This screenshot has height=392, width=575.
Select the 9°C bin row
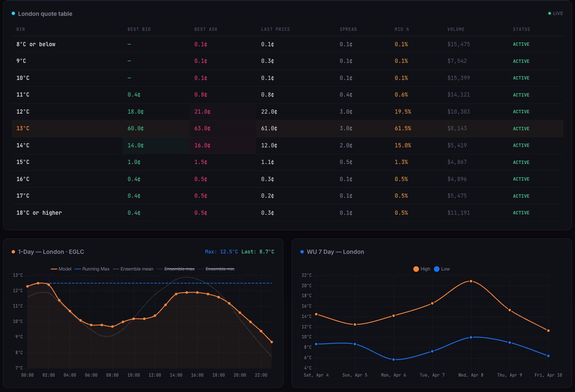287,61
